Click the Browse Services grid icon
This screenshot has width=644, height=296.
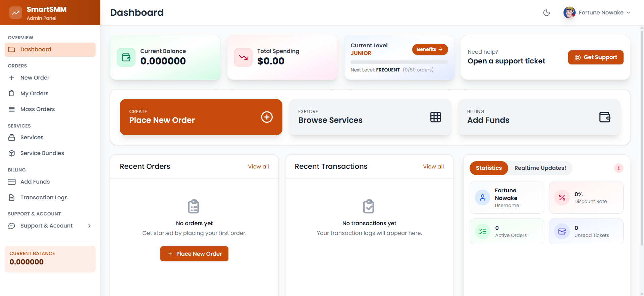(435, 117)
